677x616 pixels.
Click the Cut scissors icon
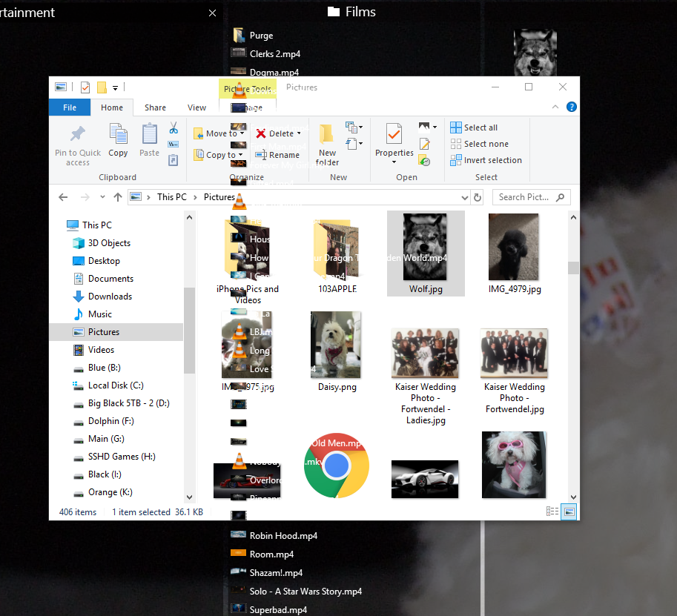[x=174, y=127]
